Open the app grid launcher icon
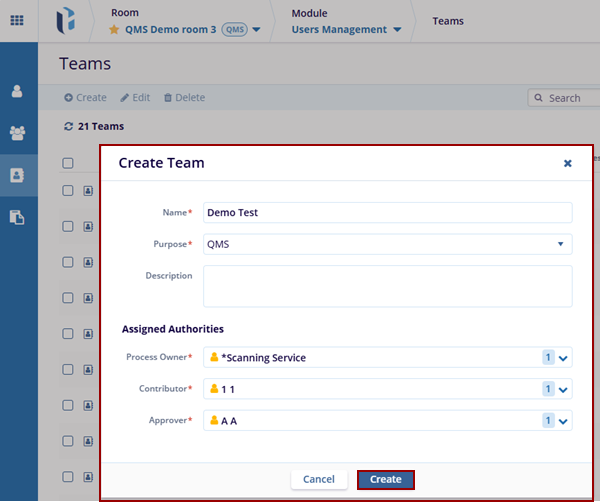600x502 pixels. (17, 20)
